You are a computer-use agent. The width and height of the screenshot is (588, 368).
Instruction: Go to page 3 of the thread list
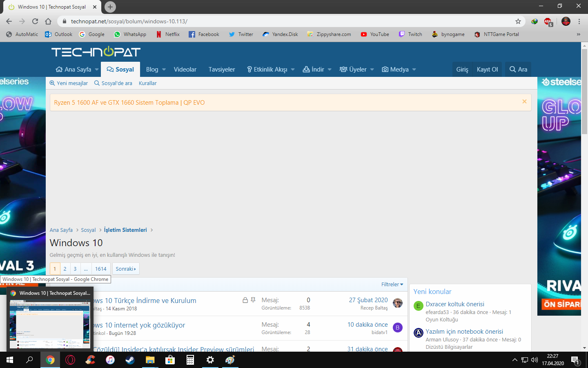(x=75, y=269)
